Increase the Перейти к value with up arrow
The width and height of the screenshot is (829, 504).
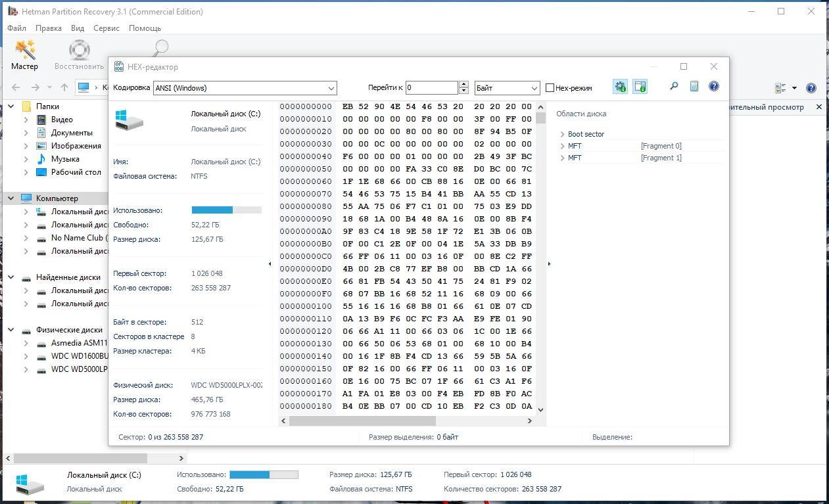coord(463,84)
